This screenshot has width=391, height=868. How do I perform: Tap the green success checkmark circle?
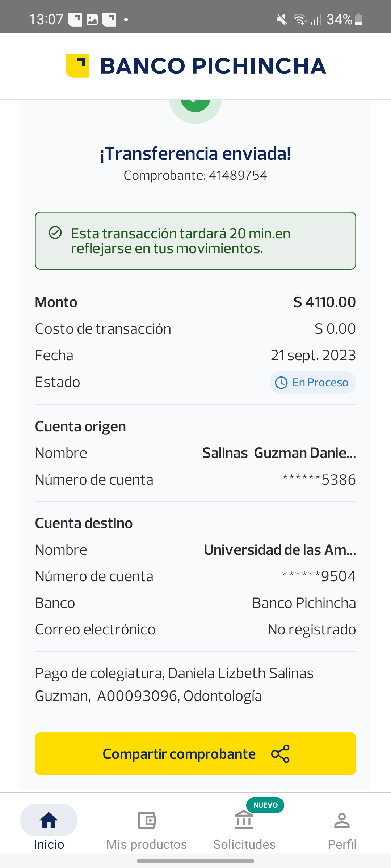click(x=195, y=105)
